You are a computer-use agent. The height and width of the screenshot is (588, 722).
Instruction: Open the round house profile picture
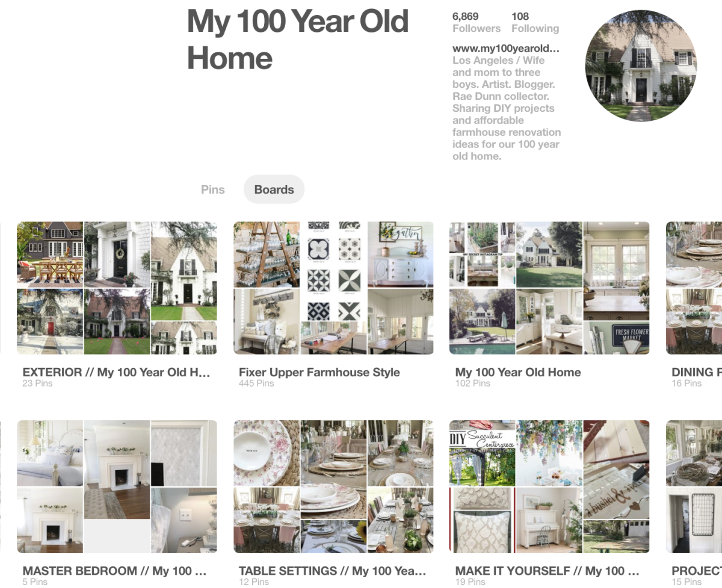[641, 66]
